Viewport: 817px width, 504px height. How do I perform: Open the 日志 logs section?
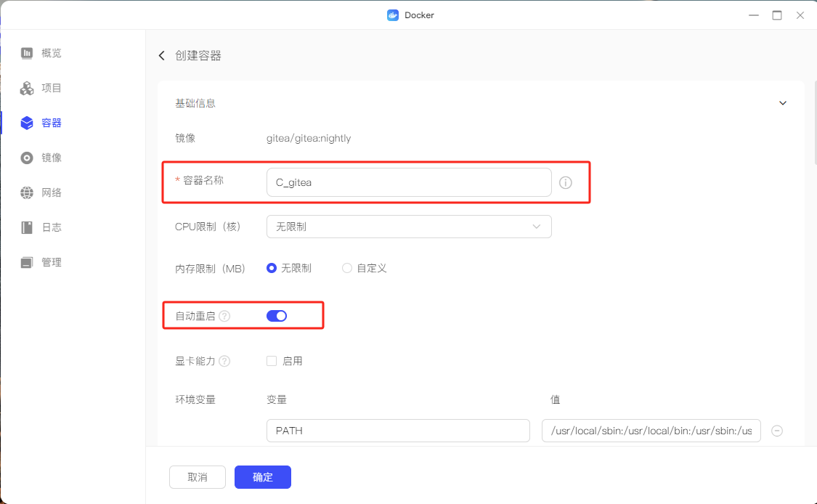pos(51,228)
